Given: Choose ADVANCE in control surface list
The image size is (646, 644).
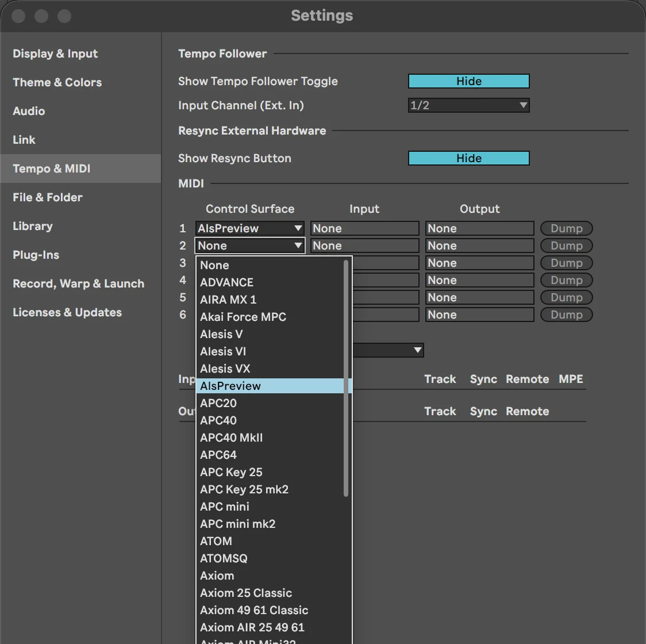Looking at the screenshot, I should [x=270, y=283].
